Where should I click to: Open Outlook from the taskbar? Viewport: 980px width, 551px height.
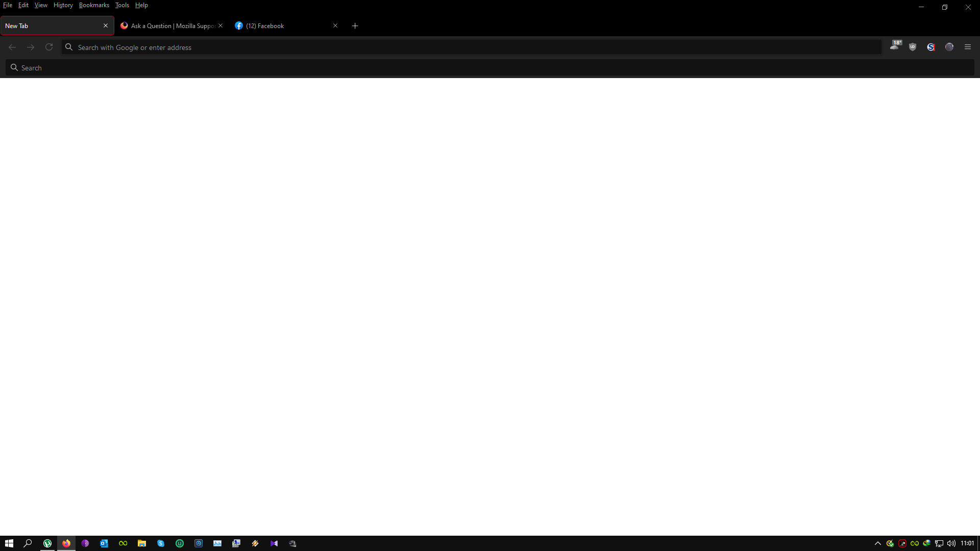tap(104, 543)
